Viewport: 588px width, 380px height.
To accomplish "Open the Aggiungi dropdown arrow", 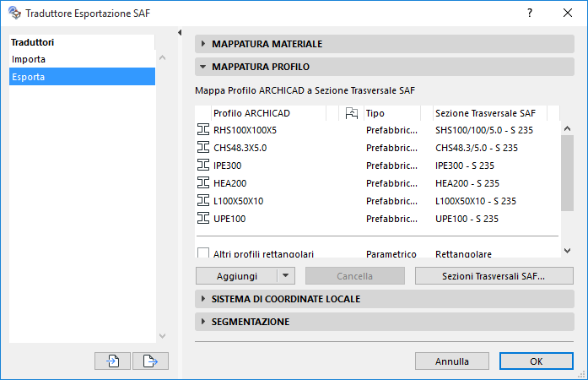I will click(286, 275).
